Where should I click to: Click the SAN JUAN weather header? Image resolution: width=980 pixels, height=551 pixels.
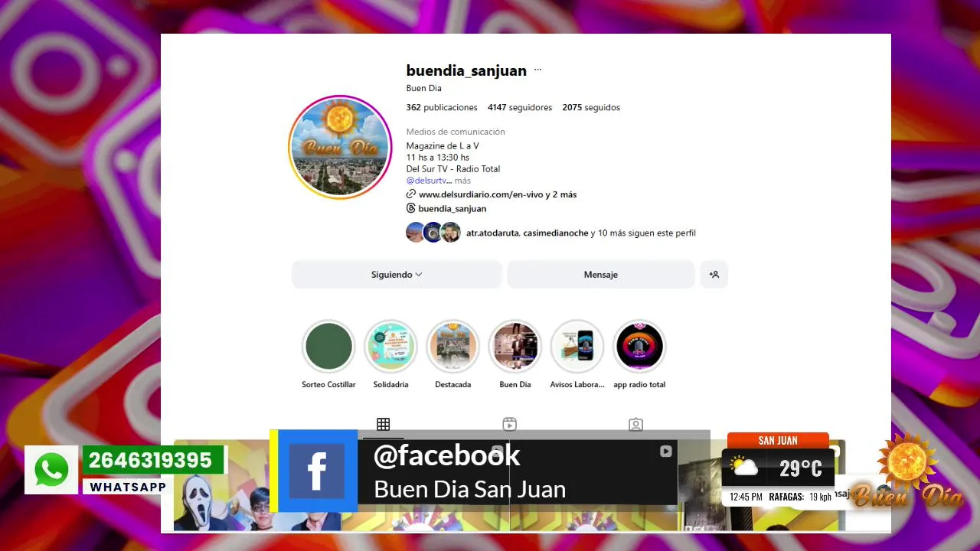coord(778,440)
